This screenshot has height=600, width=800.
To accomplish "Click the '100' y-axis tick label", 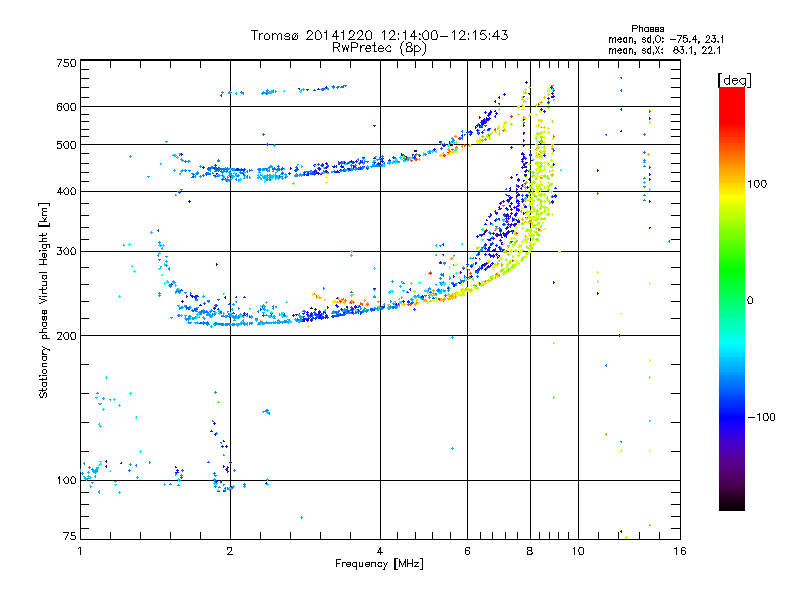I will pos(66,480).
